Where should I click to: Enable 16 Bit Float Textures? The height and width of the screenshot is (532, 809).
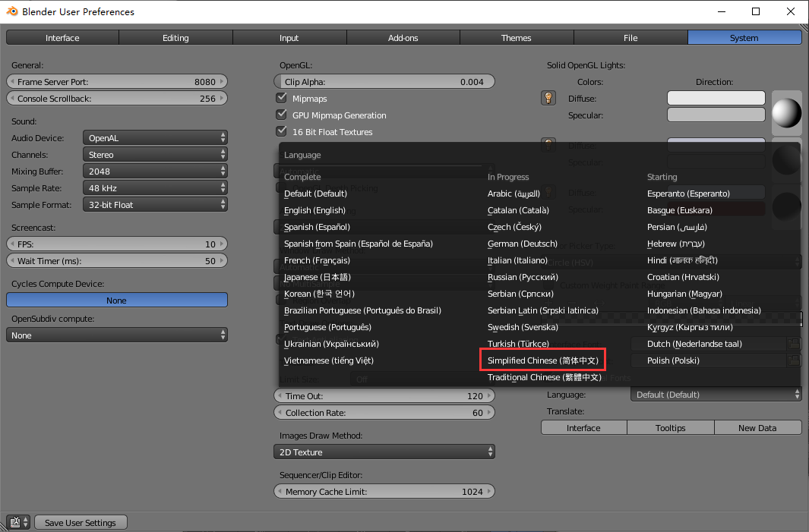tap(281, 130)
